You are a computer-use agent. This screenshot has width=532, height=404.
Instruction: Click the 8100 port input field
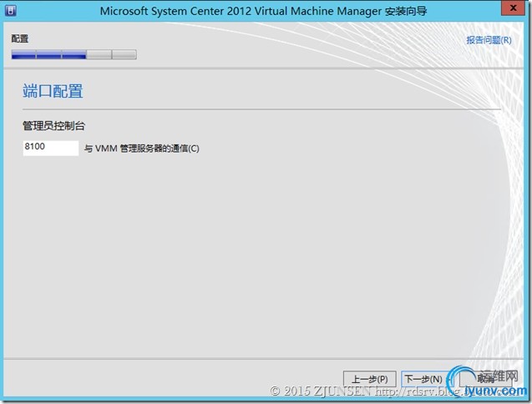pos(51,148)
